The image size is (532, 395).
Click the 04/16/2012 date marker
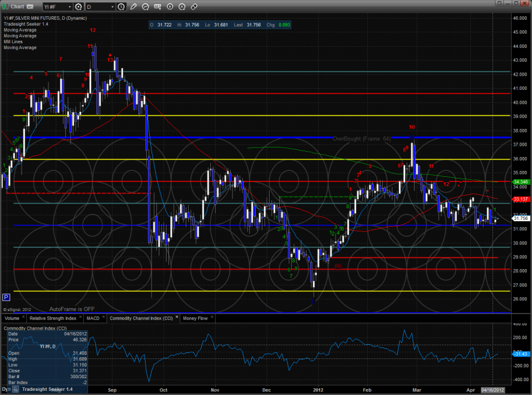(x=493, y=390)
